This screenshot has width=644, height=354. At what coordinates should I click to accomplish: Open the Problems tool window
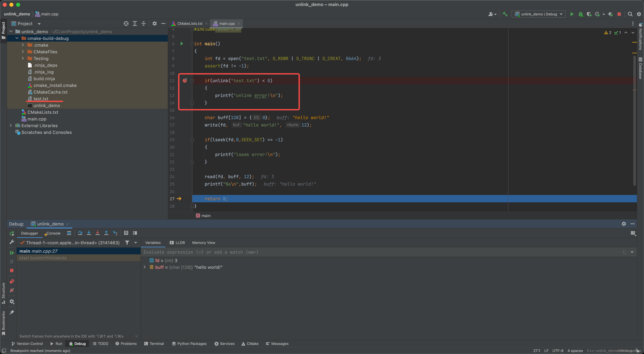[126, 343]
